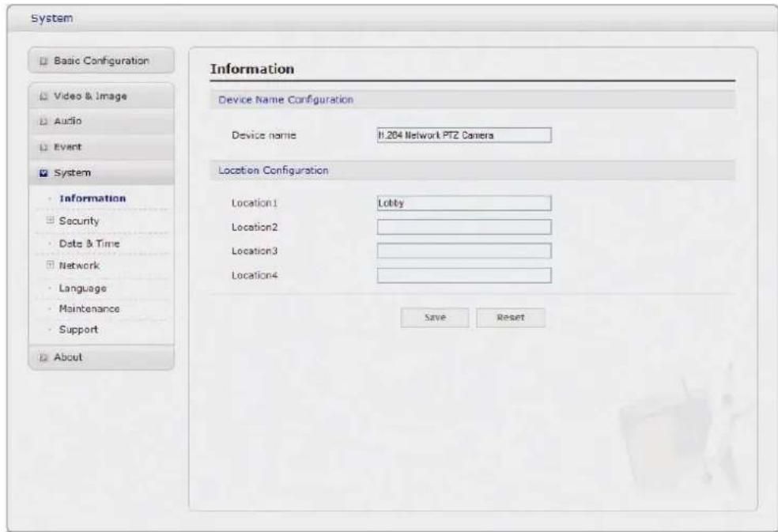
Task: Click the Audio section square icon
Action: pos(43,122)
